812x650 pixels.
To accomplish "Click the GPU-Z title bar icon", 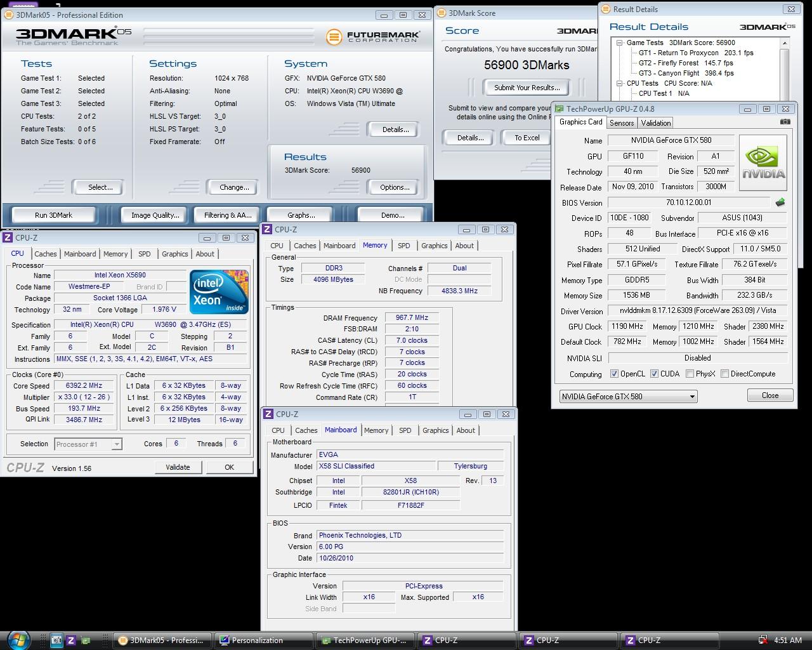I will [x=560, y=109].
